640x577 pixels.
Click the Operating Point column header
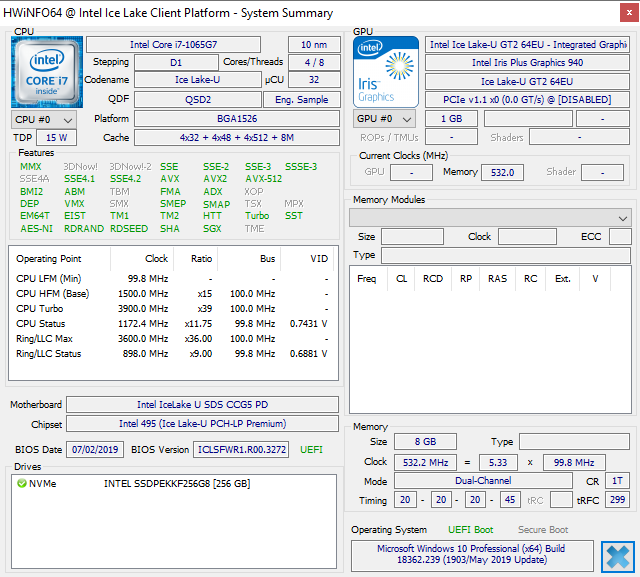tap(49, 259)
